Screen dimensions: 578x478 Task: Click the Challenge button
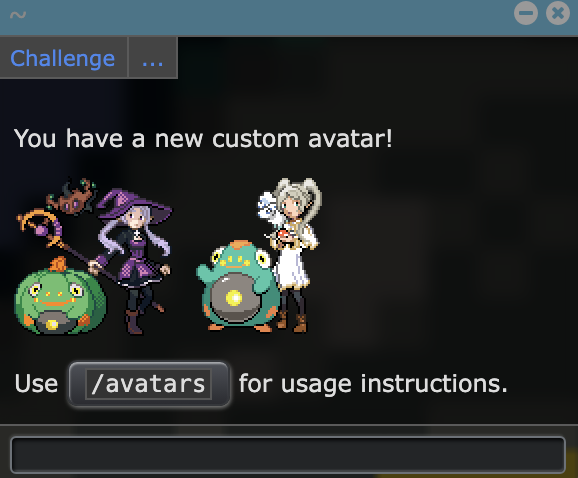tap(63, 58)
